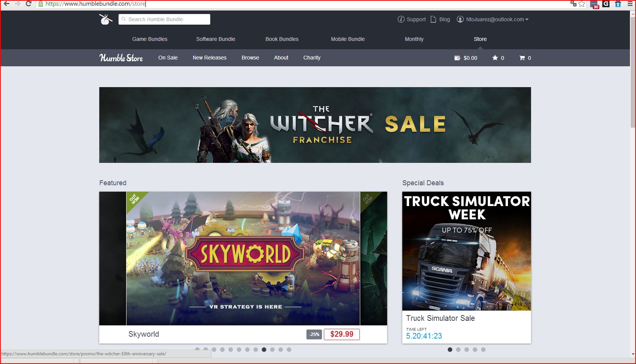Click the 5:20:41:23 time left countdown
Screen dimensions: 636x364
tap(424, 336)
